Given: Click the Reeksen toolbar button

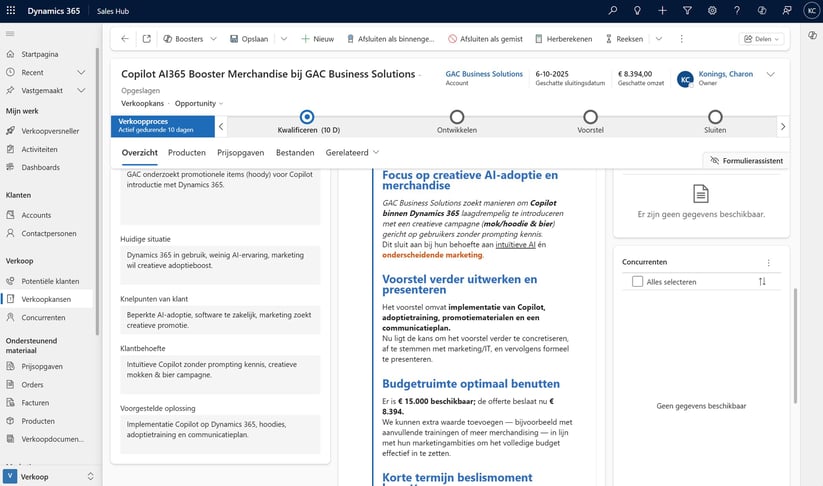Looking at the screenshot, I should (624, 39).
